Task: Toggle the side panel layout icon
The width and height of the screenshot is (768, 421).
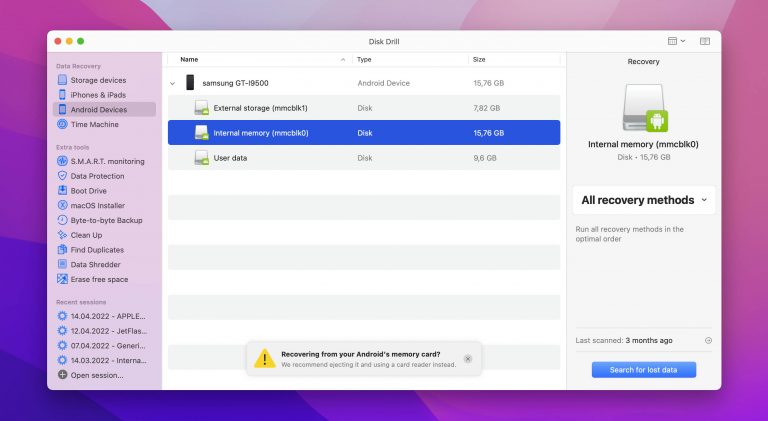Action: pyautogui.click(x=705, y=41)
